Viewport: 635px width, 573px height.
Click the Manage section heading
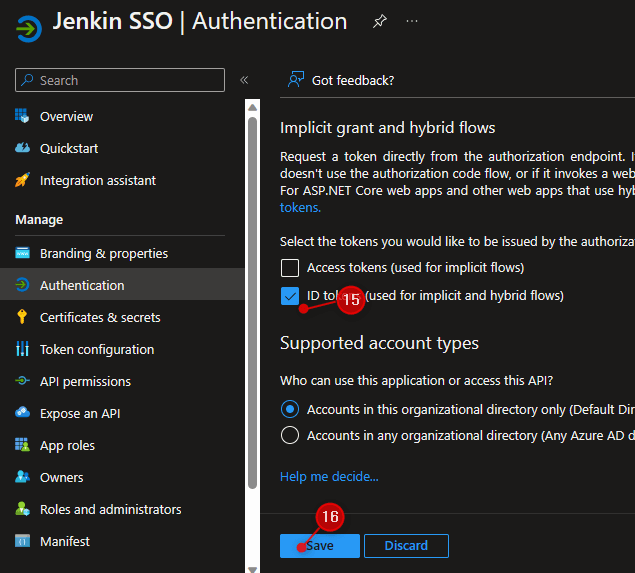(39, 220)
